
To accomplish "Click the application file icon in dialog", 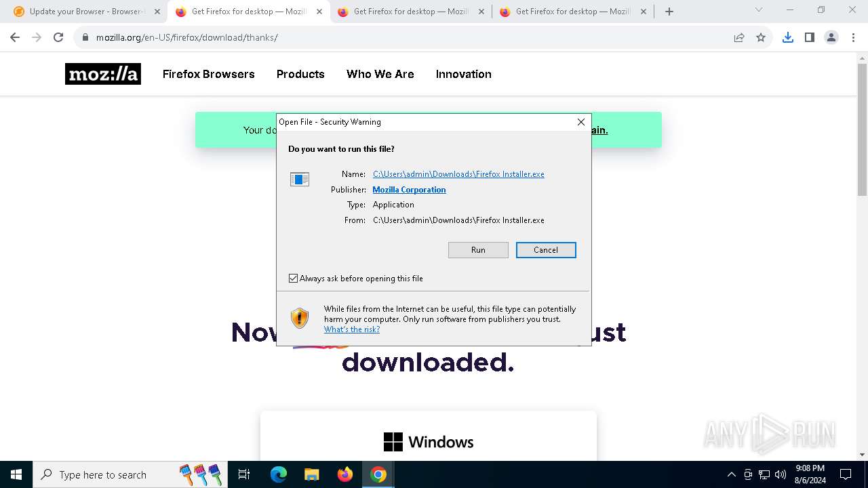I will click(300, 180).
